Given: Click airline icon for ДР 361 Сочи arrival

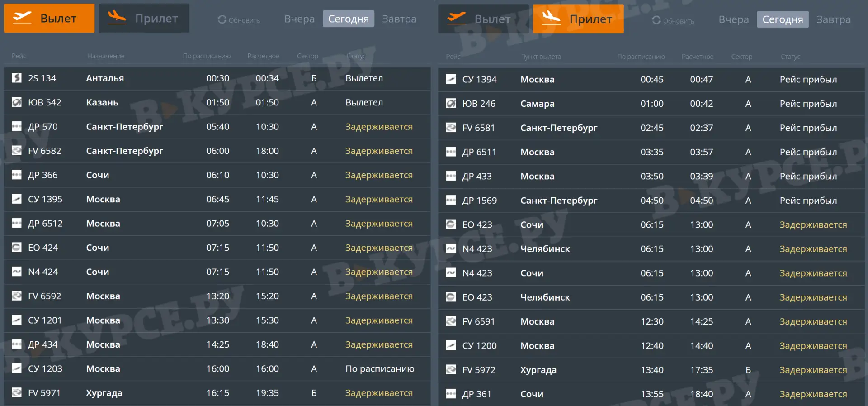Looking at the screenshot, I should [451, 394].
